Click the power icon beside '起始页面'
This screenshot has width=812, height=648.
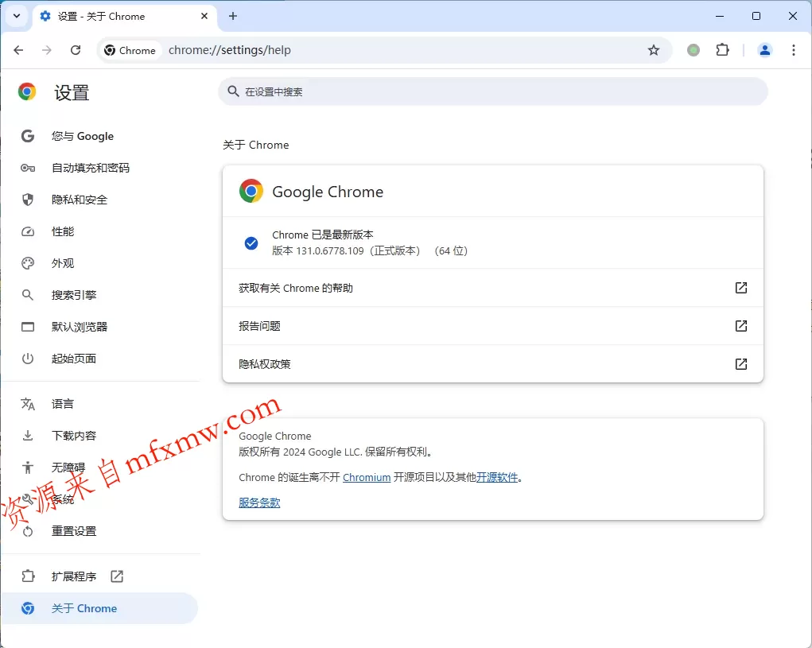(28, 359)
